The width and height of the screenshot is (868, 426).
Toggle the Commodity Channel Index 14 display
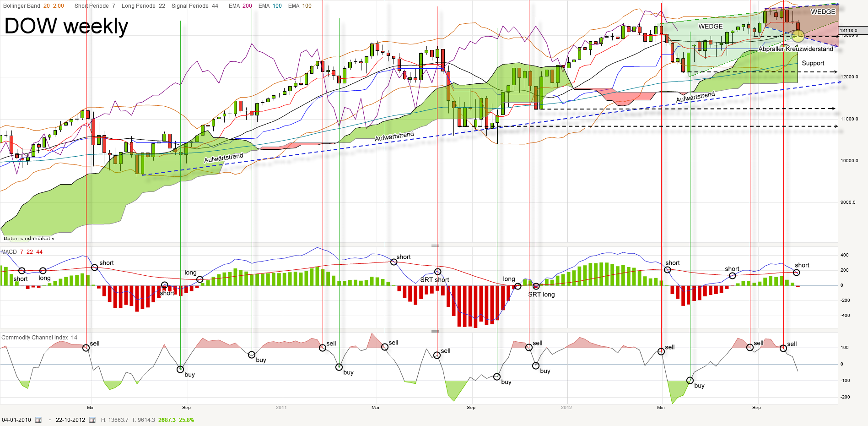[x=40, y=338]
